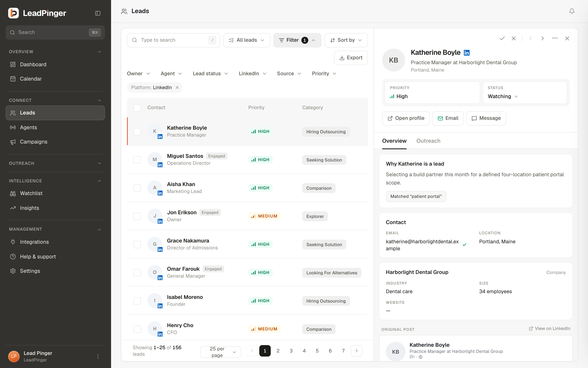Open Calendar in sidebar
Image resolution: width=588 pixels, height=368 pixels.
coord(55,79)
